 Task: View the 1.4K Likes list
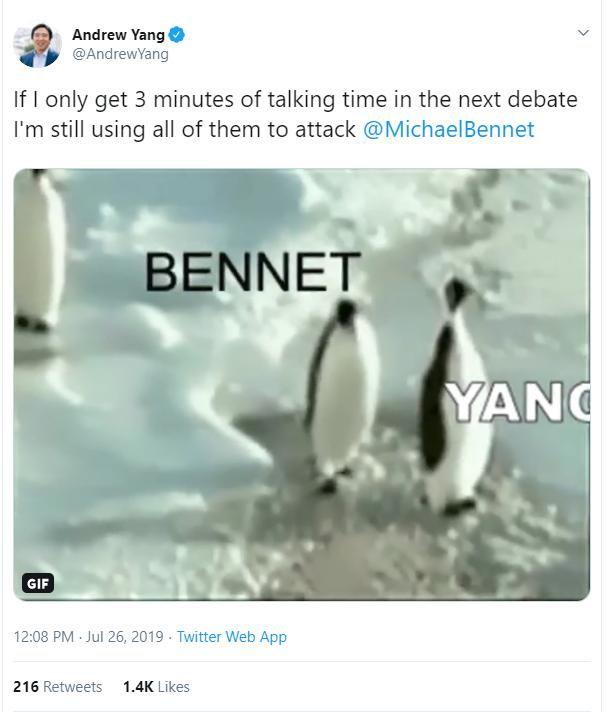coord(156,687)
